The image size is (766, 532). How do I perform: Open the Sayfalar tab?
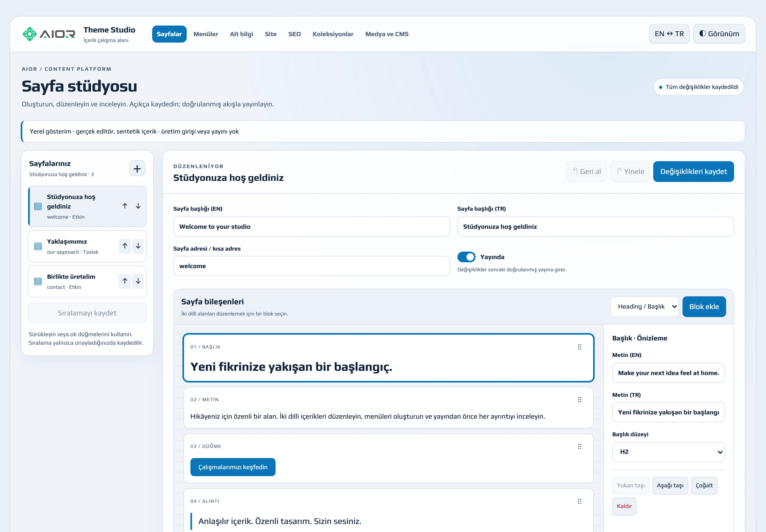pos(169,34)
